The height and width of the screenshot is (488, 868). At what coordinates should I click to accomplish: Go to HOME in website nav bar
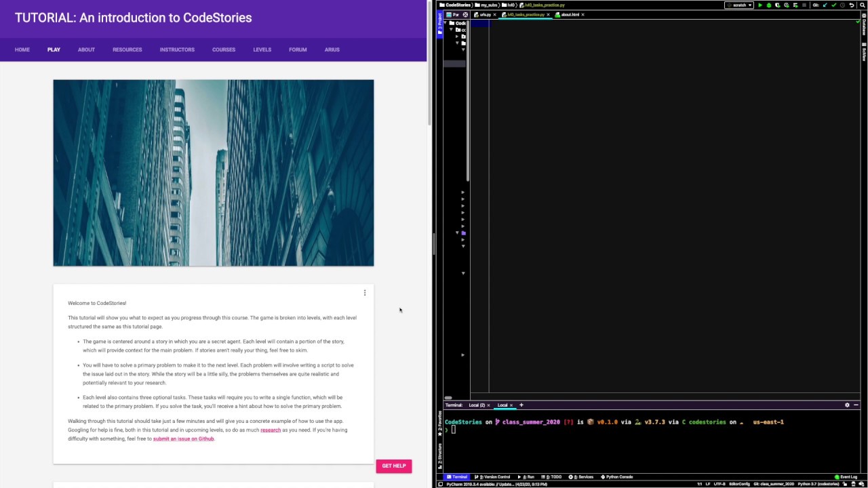coord(22,49)
